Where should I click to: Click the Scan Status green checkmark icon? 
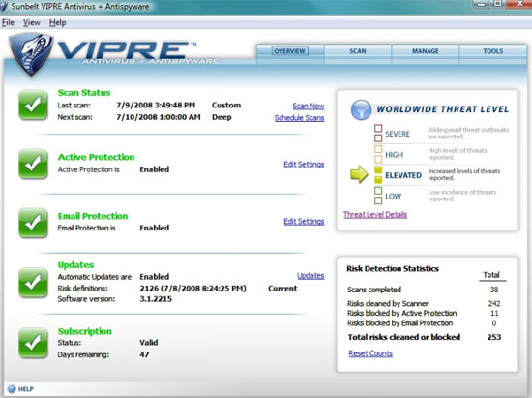coord(33,106)
